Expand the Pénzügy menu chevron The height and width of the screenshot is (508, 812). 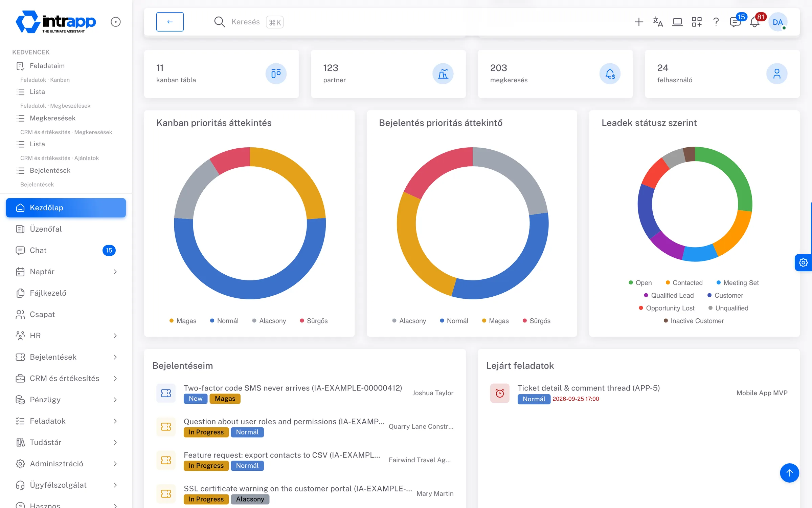[115, 400]
